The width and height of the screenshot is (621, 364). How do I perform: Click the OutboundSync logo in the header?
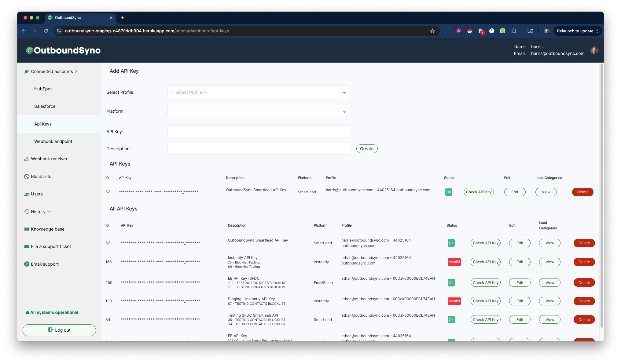click(63, 50)
